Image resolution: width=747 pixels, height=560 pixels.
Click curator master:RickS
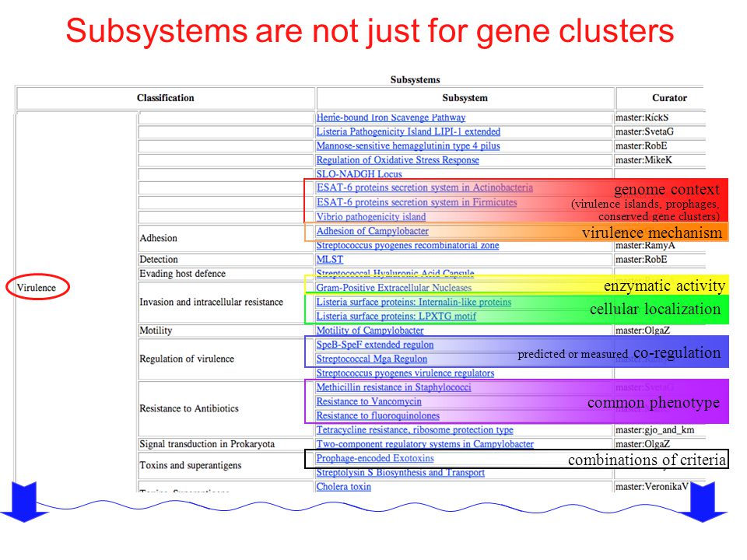pyautogui.click(x=642, y=117)
